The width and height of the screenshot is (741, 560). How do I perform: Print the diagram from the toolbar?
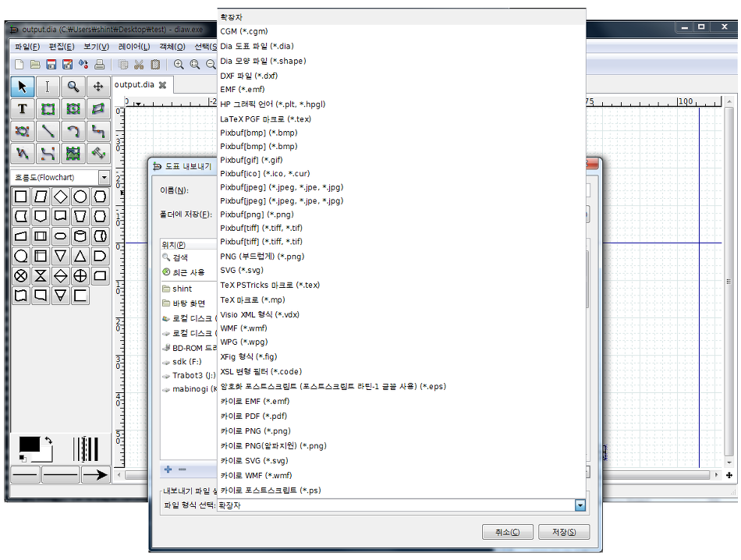[x=99, y=64]
